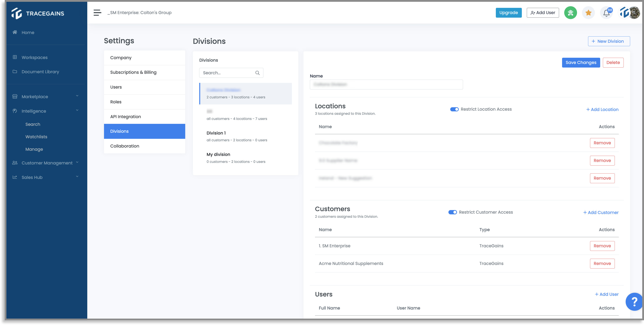Open the Roles settings tab
The height and width of the screenshot is (325, 644).
(144, 102)
